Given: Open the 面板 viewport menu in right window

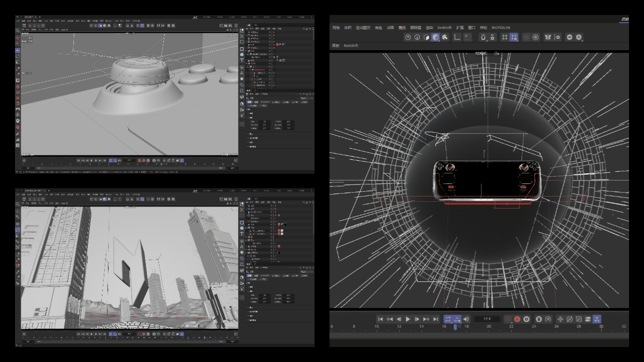Looking at the screenshot, I should [x=336, y=46].
